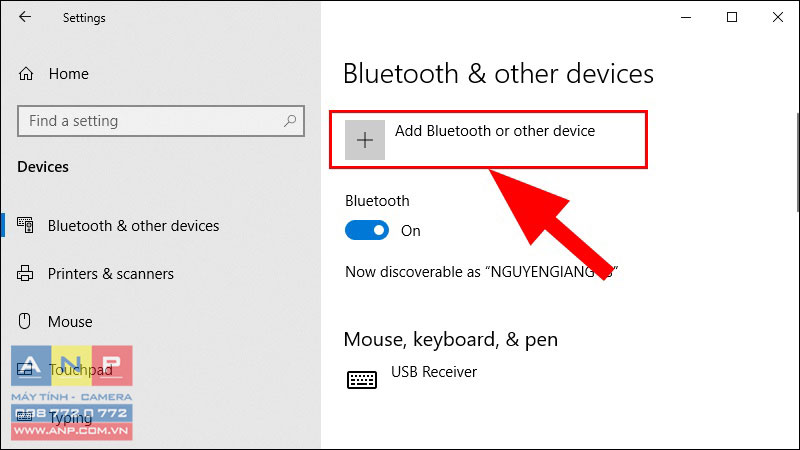Open the Mouse settings section
This screenshot has width=800, height=450.
coord(70,322)
